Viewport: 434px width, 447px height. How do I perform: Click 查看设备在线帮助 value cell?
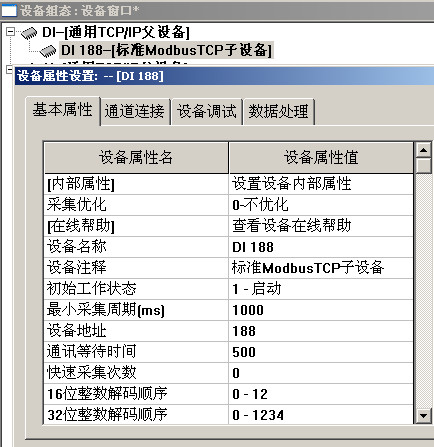321,226
